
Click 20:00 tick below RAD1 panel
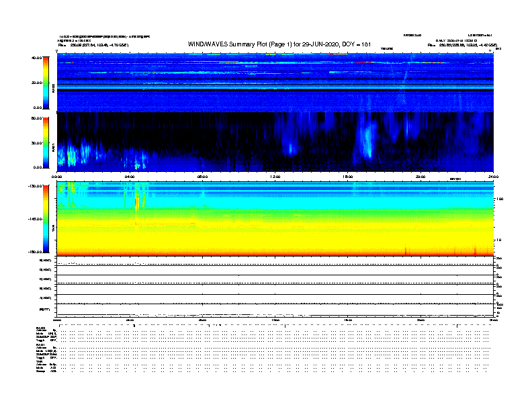pos(420,177)
